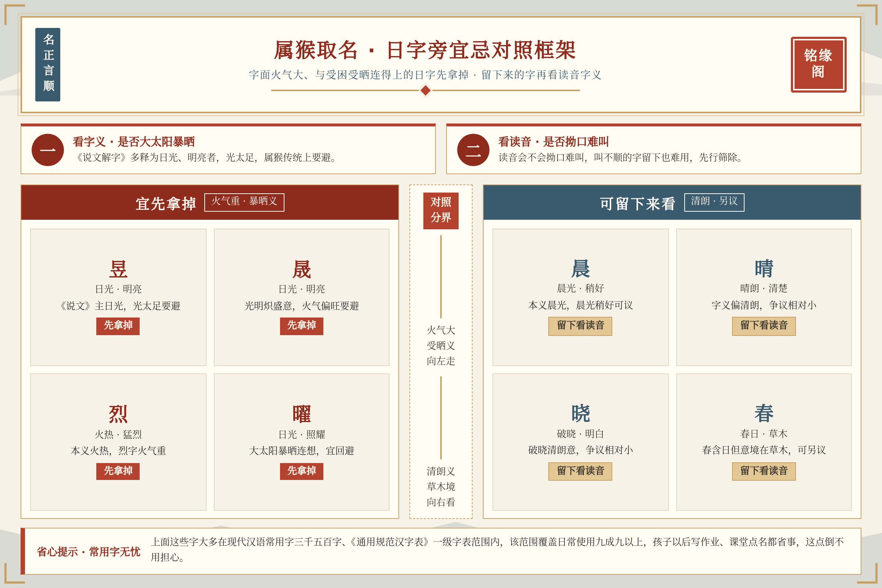
Task: Click the text 清朗义 草木境 向右看
Action: pos(441,486)
